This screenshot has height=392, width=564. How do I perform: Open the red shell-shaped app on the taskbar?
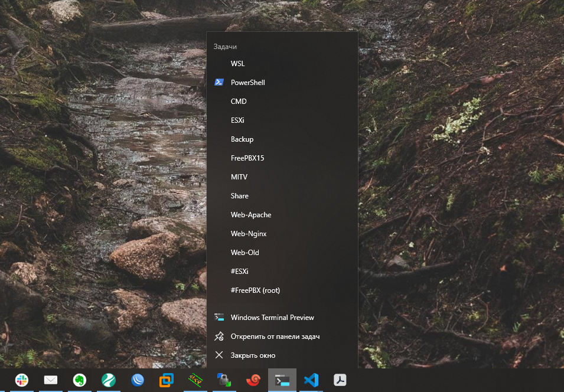coord(253,380)
